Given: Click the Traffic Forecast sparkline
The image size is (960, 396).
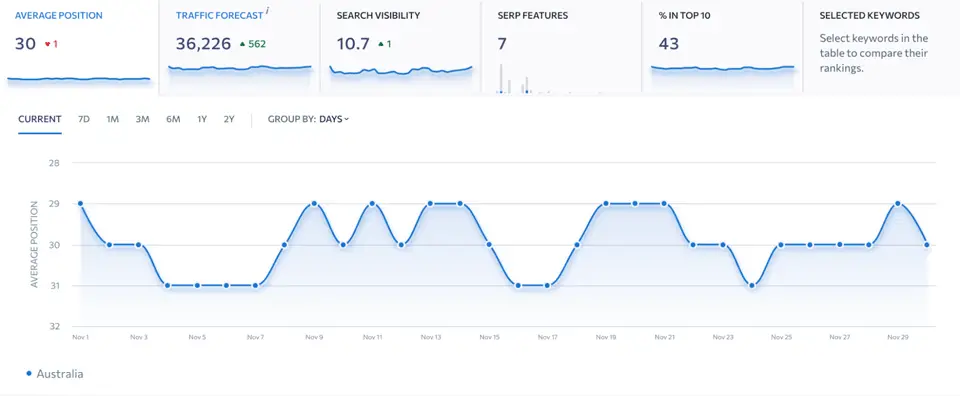Looking at the screenshot, I should [x=240, y=67].
